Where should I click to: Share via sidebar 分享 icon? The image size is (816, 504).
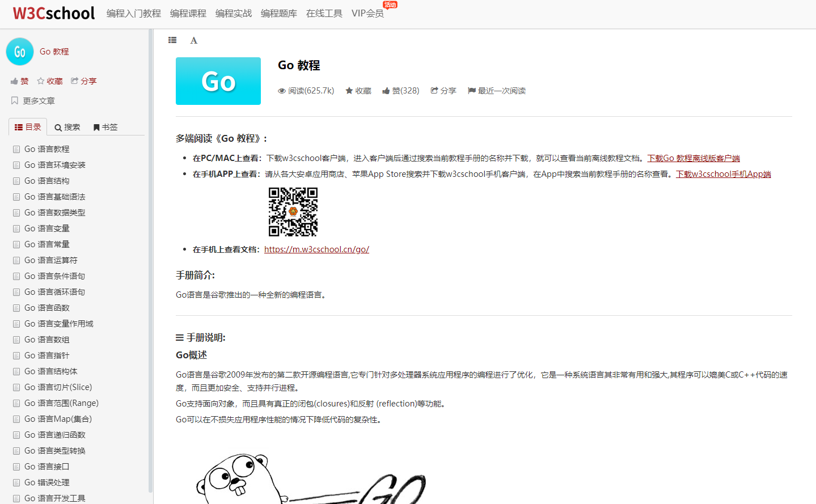[x=83, y=81]
